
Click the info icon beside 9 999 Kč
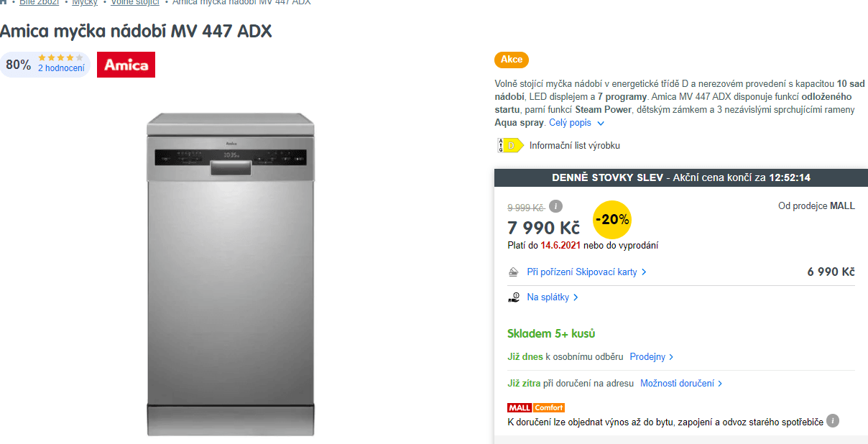click(x=555, y=206)
